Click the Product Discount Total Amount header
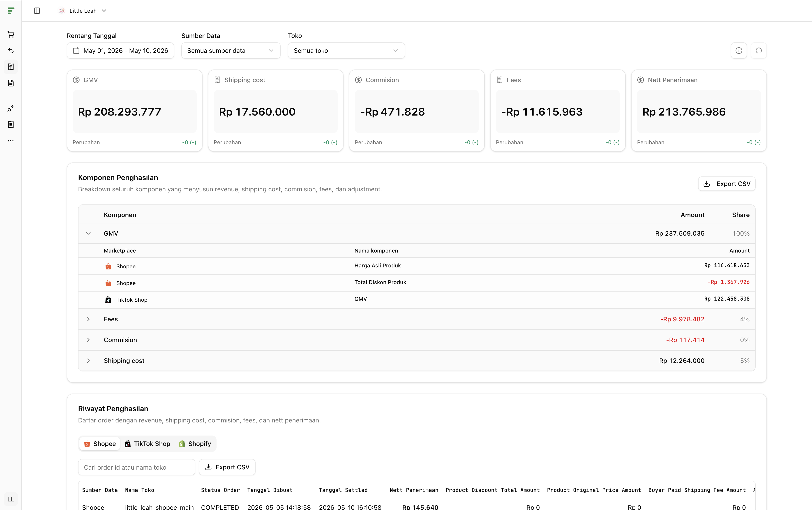Image resolution: width=812 pixels, height=510 pixels. coord(492,490)
